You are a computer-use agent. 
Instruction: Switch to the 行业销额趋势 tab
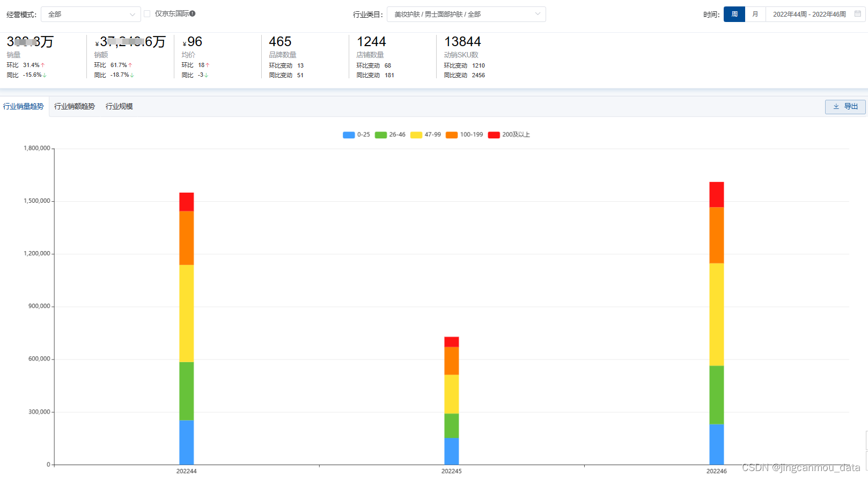pos(75,106)
